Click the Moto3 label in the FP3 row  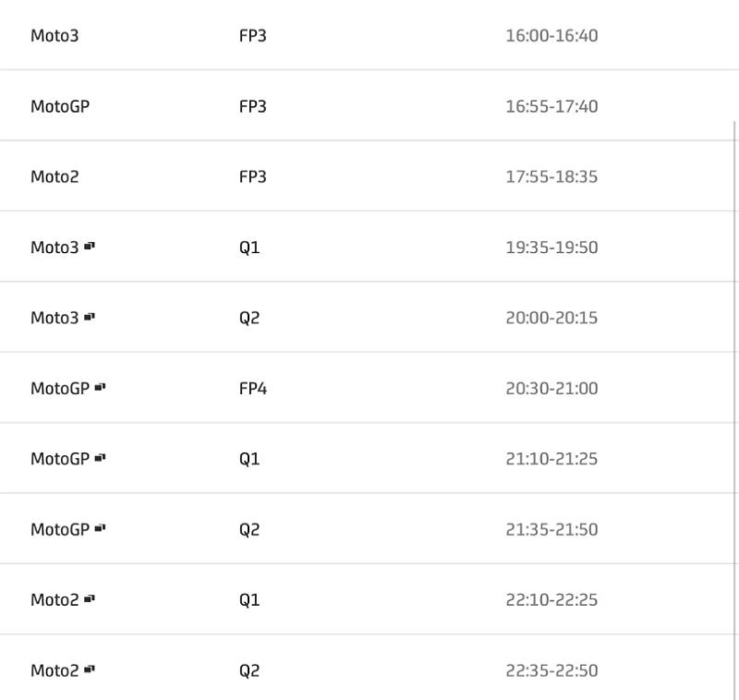coord(55,36)
